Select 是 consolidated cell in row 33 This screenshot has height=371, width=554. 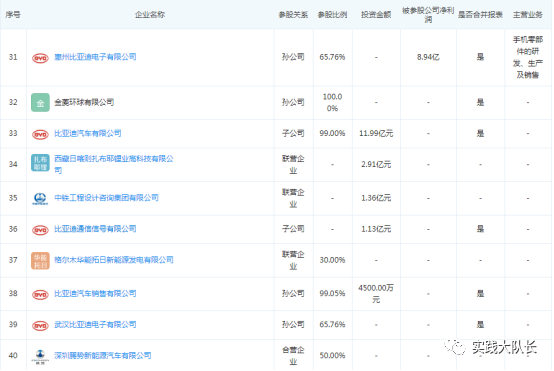(x=480, y=133)
